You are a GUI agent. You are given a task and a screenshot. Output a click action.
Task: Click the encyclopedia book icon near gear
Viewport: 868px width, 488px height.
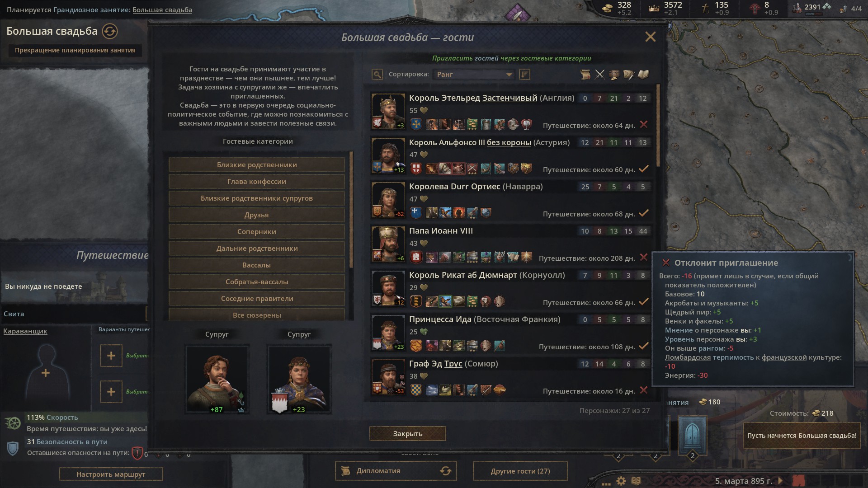click(x=636, y=481)
